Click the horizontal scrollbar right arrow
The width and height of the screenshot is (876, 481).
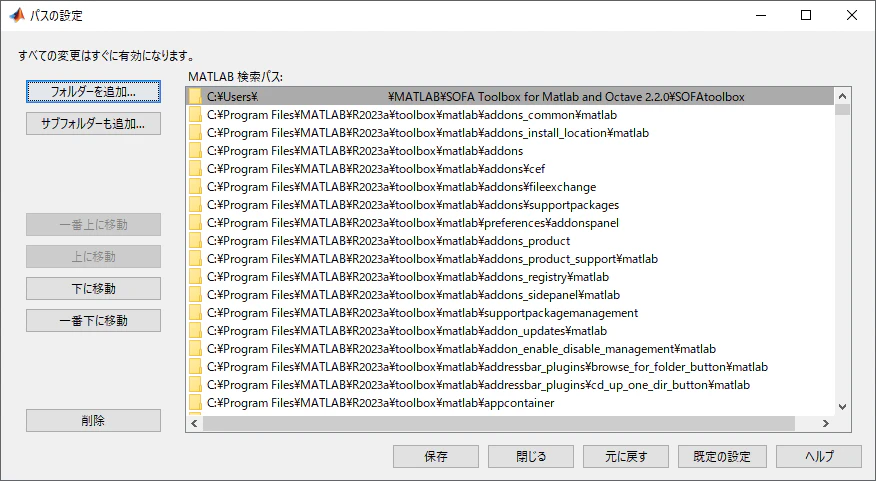tap(826, 423)
